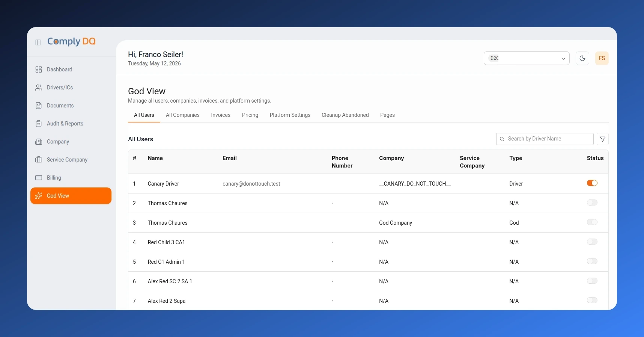The width and height of the screenshot is (644, 337).
Task: Open the Invoices tab
Action: (x=221, y=115)
